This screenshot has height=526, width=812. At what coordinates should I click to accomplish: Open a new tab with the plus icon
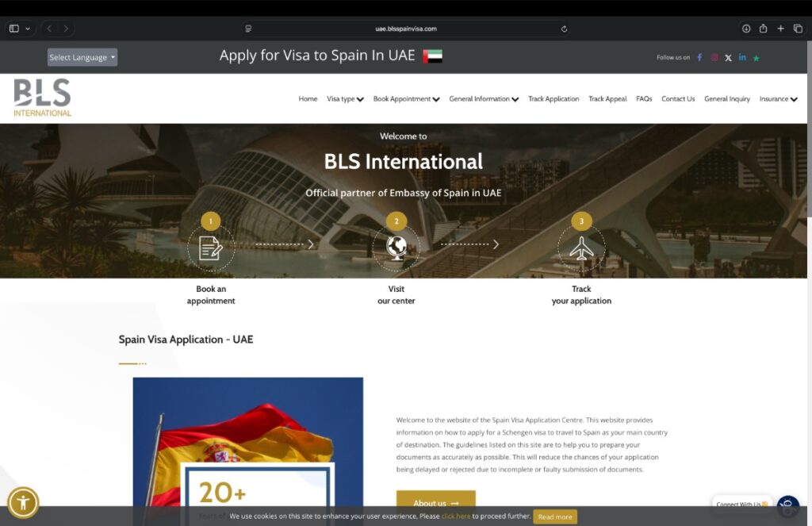point(780,29)
